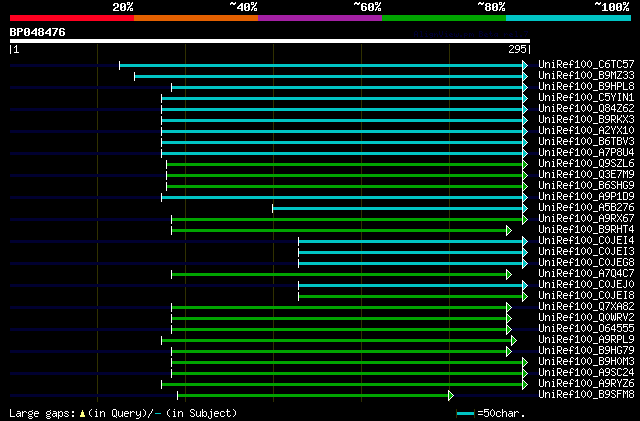Click the query end position 295
The height and width of the screenshot is (421, 640).
[517, 49]
